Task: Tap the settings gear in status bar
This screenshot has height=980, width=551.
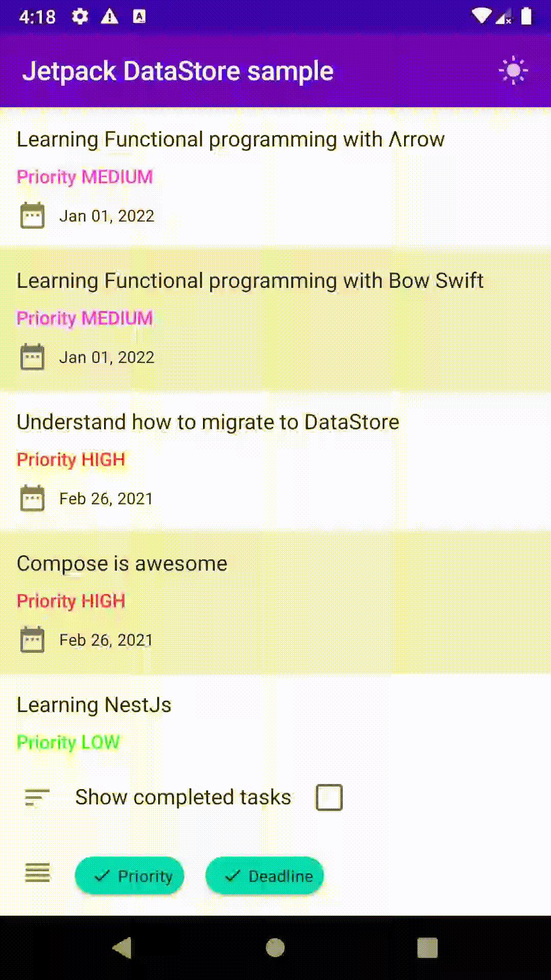Action: [80, 17]
